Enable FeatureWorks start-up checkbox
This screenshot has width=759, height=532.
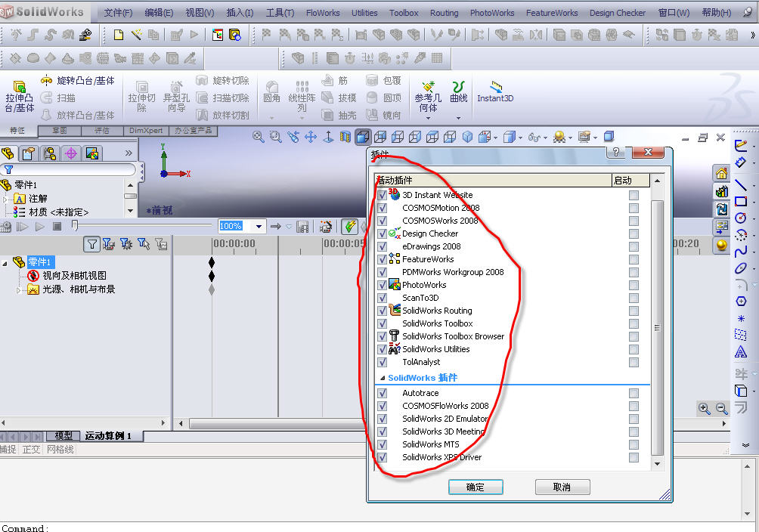click(634, 259)
